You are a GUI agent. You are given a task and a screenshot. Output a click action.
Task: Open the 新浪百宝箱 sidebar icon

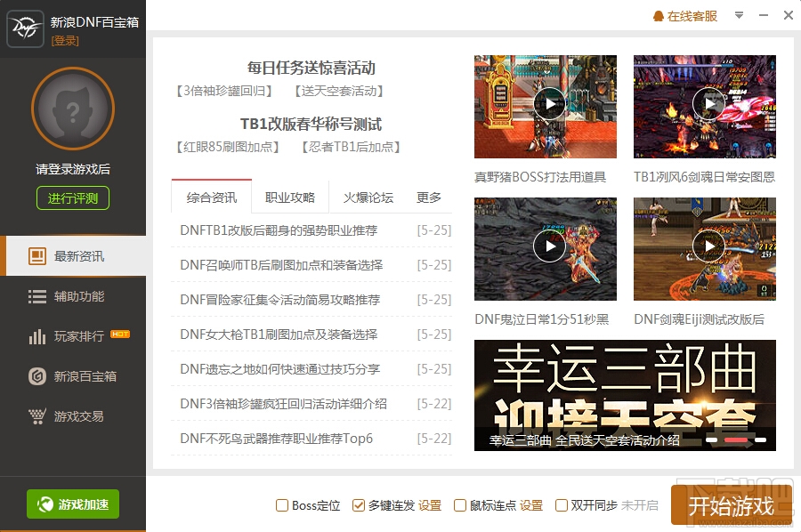(x=36, y=376)
